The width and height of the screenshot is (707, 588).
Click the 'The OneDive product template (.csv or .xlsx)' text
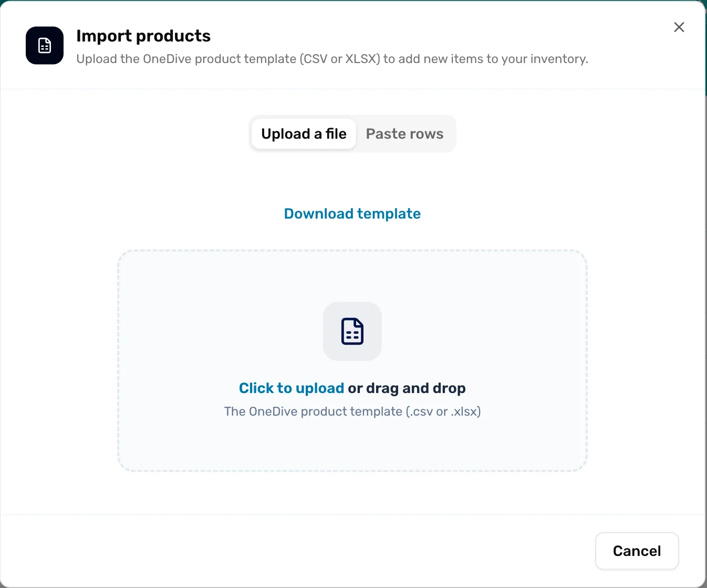point(352,411)
